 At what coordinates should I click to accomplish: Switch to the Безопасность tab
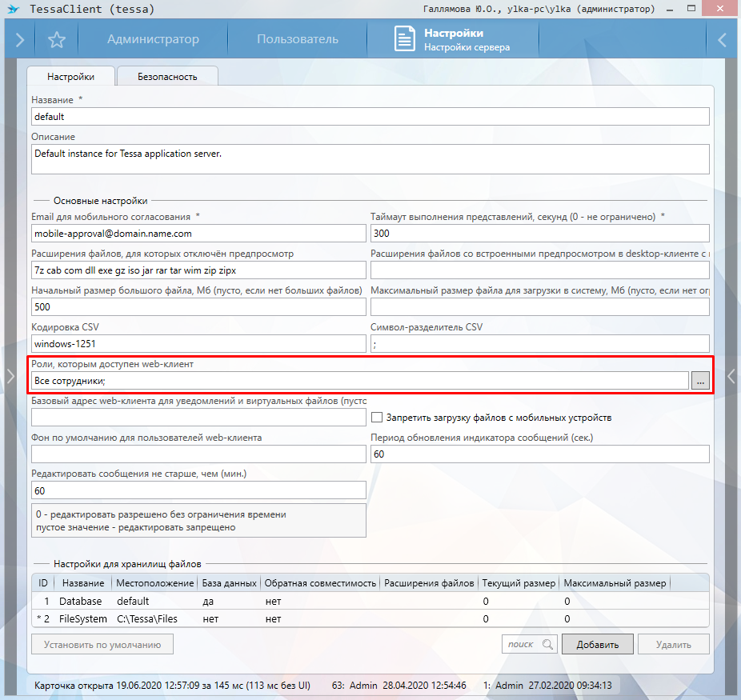click(x=167, y=77)
